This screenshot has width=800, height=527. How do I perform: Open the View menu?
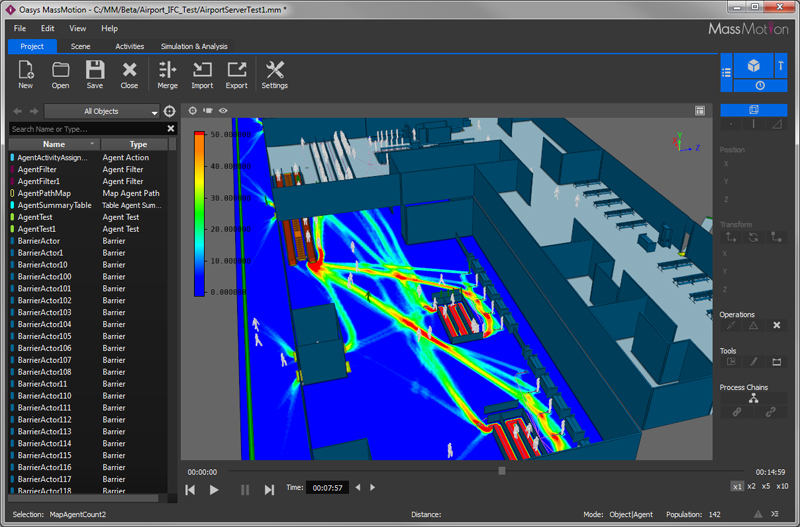tap(78, 29)
